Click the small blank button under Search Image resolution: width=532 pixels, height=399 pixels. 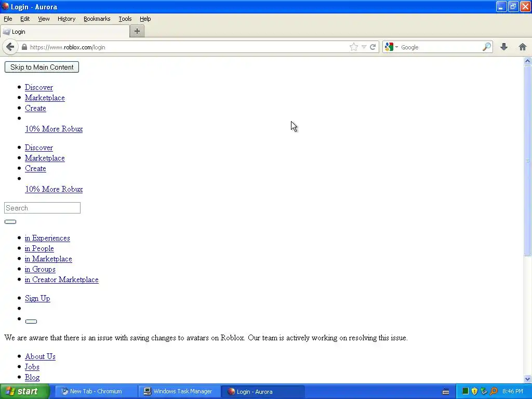click(x=10, y=222)
